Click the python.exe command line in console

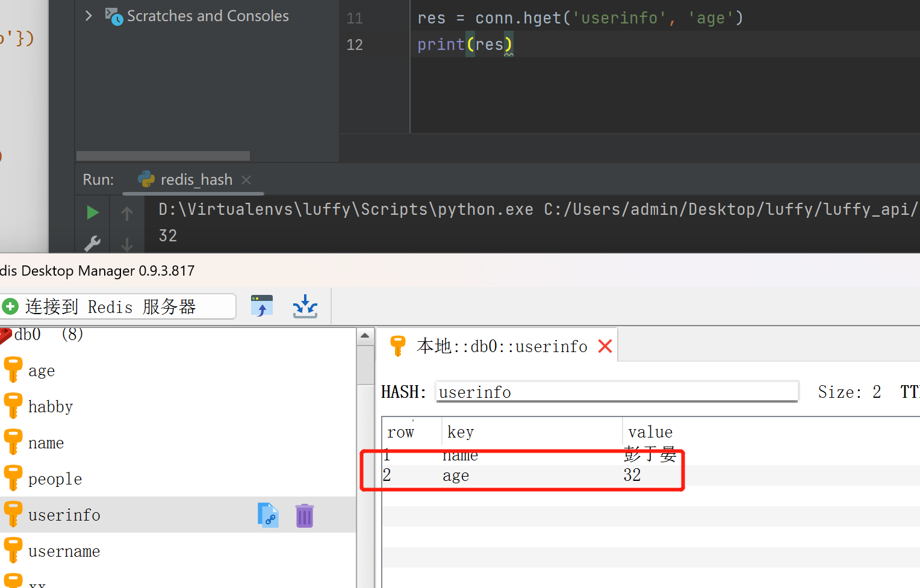click(x=538, y=209)
